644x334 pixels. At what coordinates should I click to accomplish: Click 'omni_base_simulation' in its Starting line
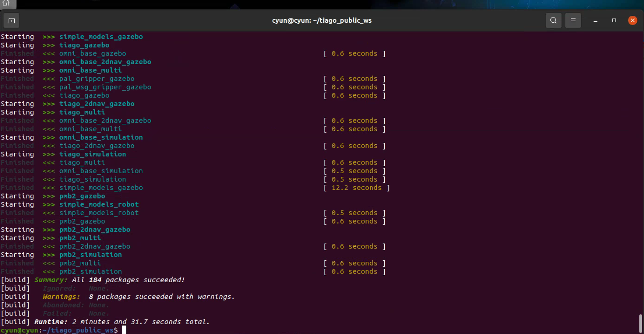point(101,137)
